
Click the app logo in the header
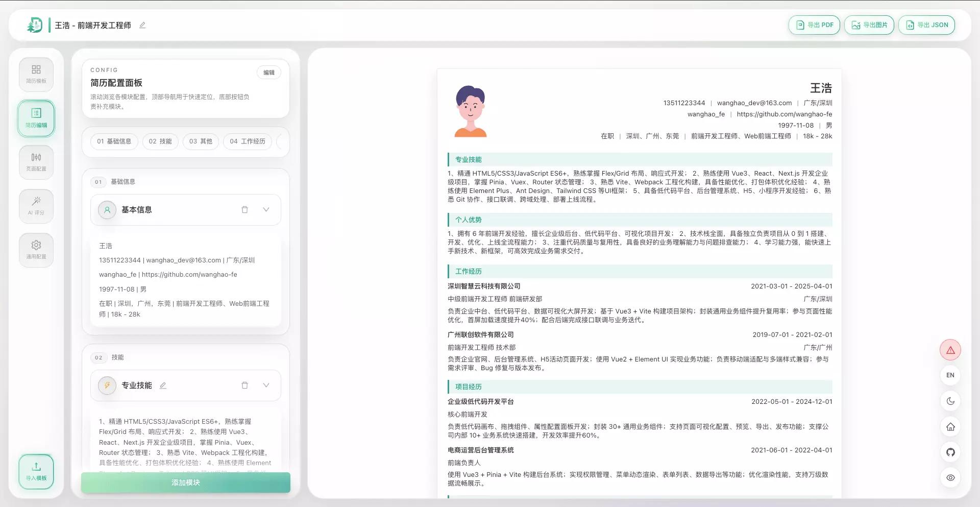click(35, 25)
